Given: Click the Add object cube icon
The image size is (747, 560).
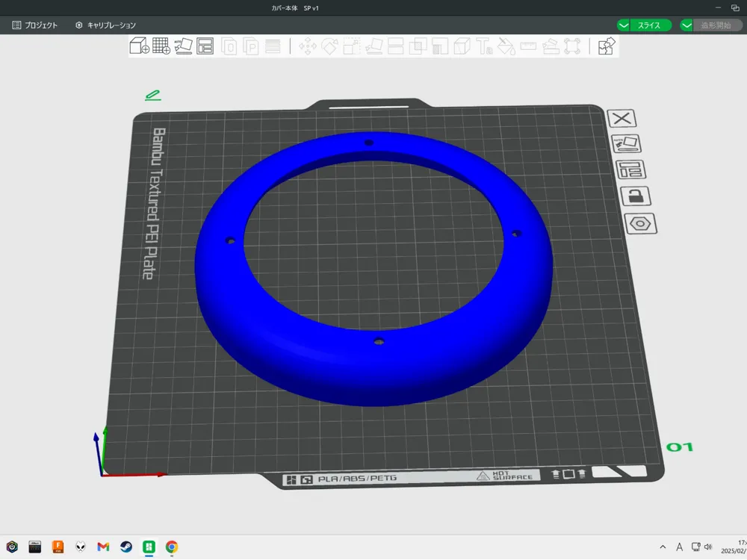Looking at the screenshot, I should pos(139,46).
